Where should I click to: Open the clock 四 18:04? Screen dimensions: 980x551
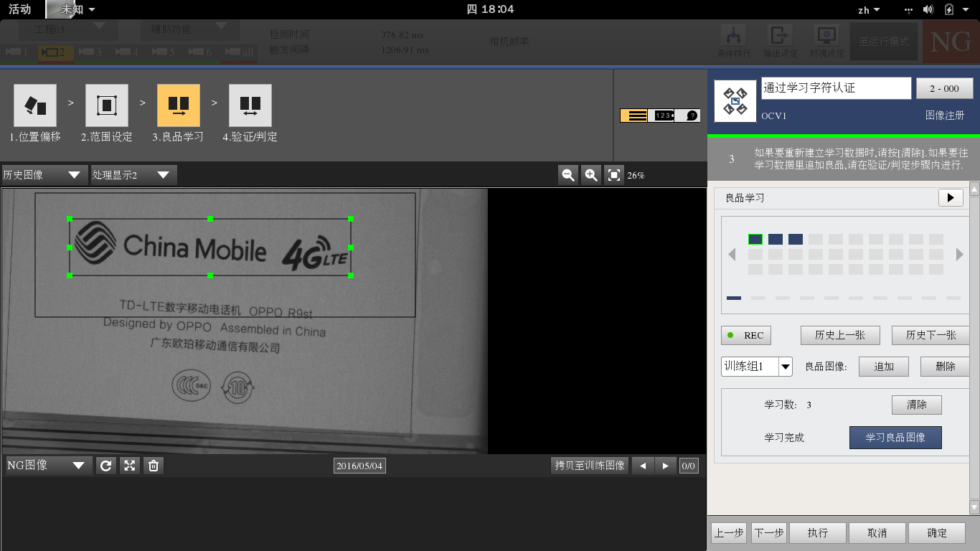490,9
